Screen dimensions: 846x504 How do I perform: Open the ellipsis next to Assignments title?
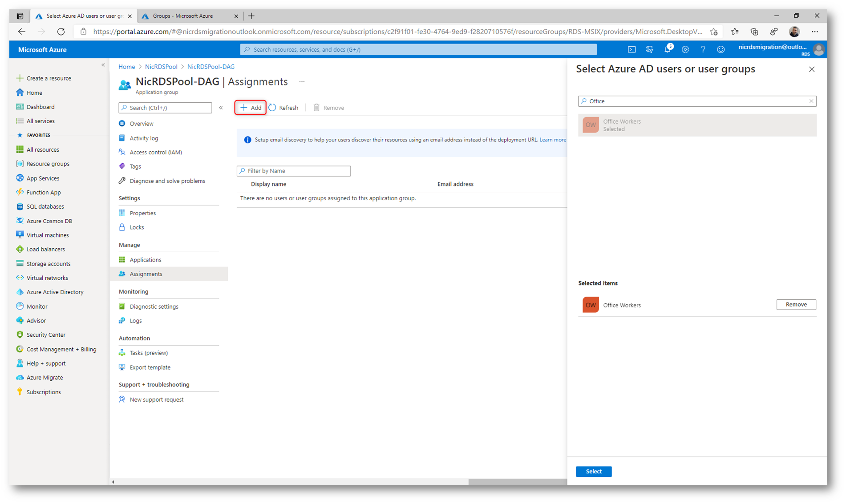pos(302,82)
